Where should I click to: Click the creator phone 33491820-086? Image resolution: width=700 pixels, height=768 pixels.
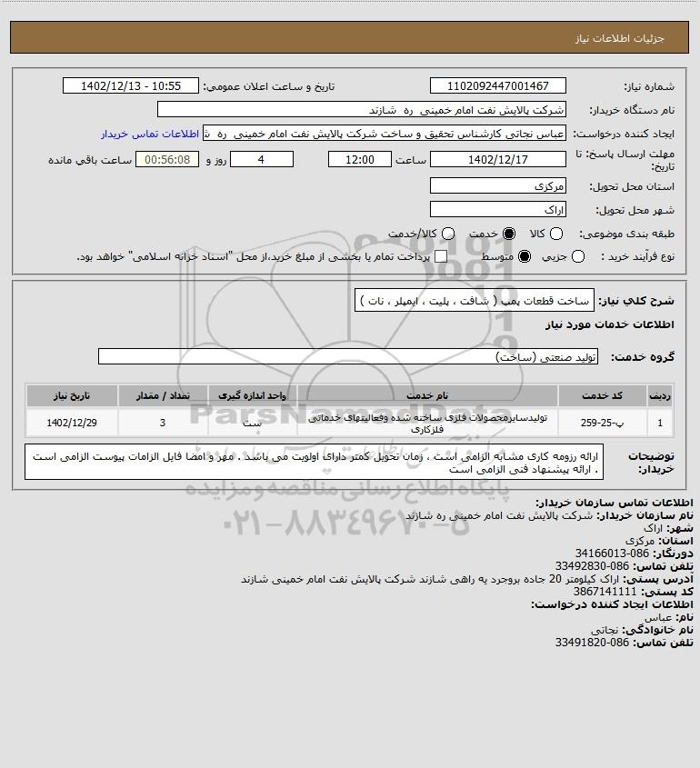tap(592, 643)
